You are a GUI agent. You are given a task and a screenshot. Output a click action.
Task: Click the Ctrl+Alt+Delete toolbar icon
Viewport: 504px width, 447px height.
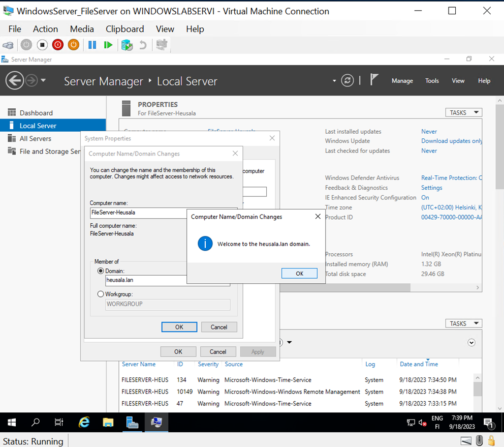coord(8,45)
